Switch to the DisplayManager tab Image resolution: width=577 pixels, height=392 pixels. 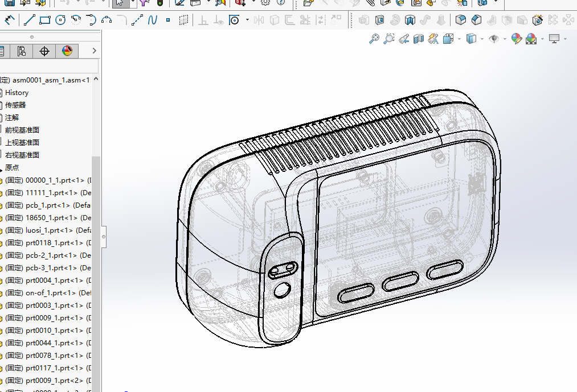pos(67,51)
